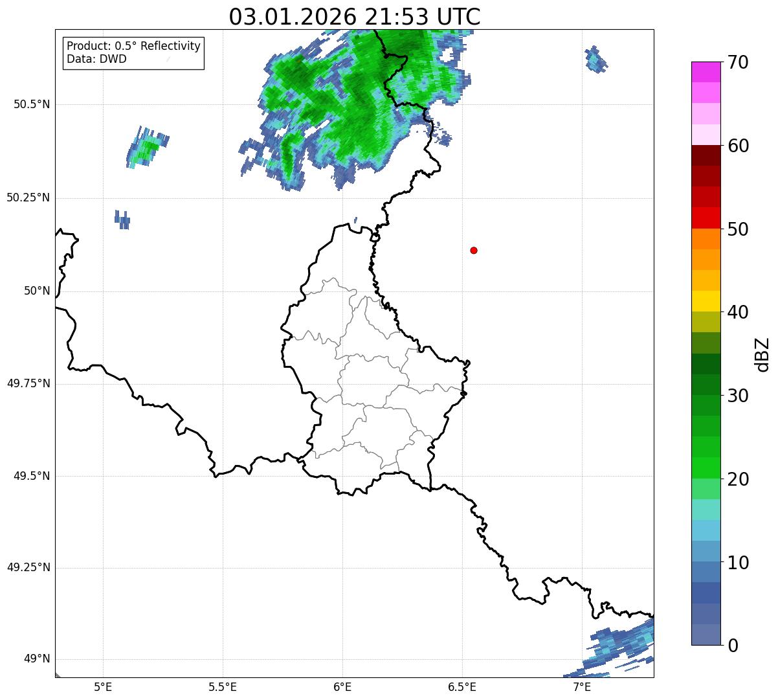This screenshot has width=778, height=700.
Task: Click the latitude label "49°N"
Action: click(x=37, y=659)
